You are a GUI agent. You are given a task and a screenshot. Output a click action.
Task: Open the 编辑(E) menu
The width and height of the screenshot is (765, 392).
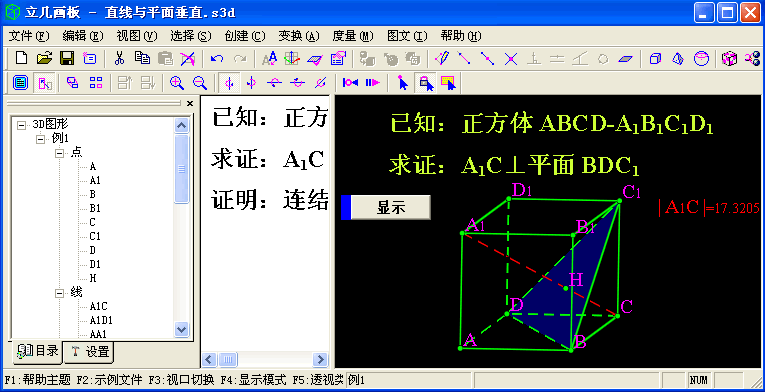point(83,36)
